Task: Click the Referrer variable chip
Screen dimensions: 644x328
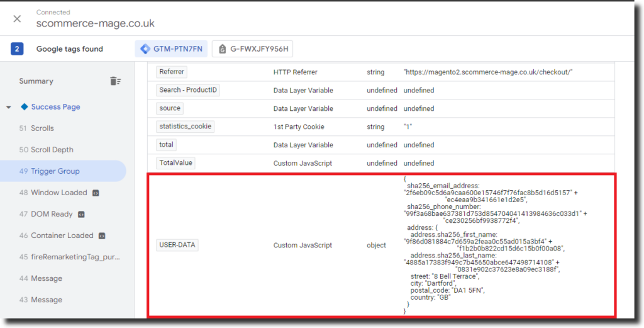Action: pos(172,72)
